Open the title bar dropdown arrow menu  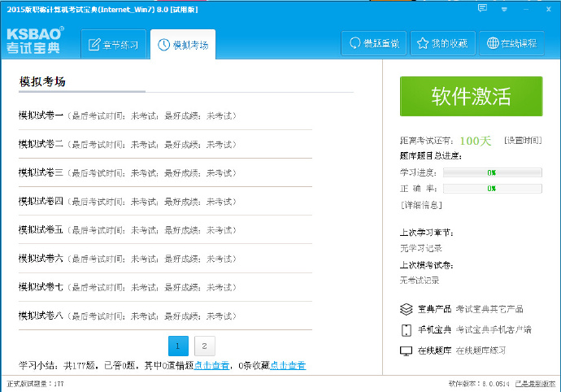(x=504, y=9)
